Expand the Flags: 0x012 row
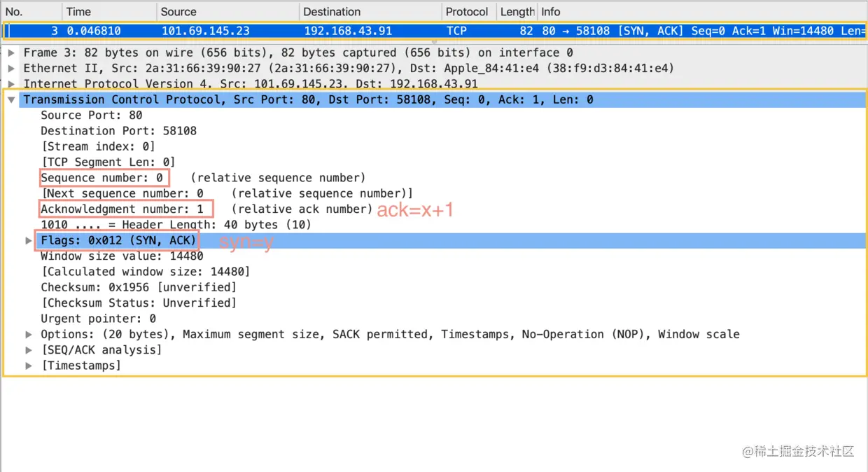 tap(29, 240)
